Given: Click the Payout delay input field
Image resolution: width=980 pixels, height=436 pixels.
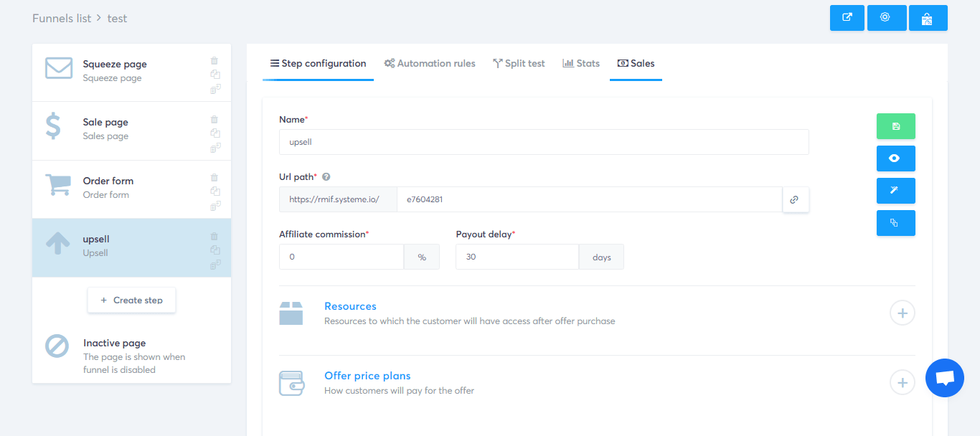Looking at the screenshot, I should pyautogui.click(x=517, y=257).
